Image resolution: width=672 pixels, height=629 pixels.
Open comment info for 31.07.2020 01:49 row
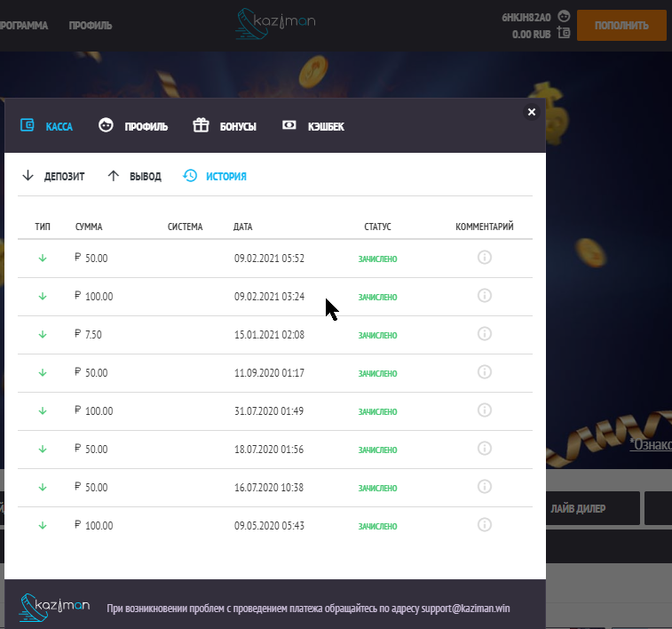[485, 410]
